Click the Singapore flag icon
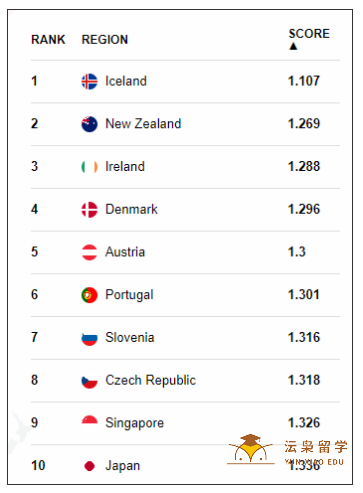This screenshot has width=363, height=493. [x=89, y=421]
